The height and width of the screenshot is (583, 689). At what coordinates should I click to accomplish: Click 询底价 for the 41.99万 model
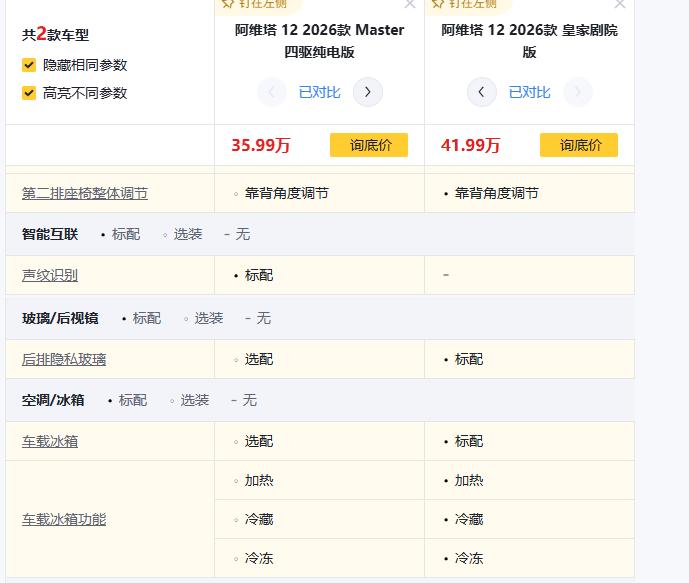pos(579,145)
